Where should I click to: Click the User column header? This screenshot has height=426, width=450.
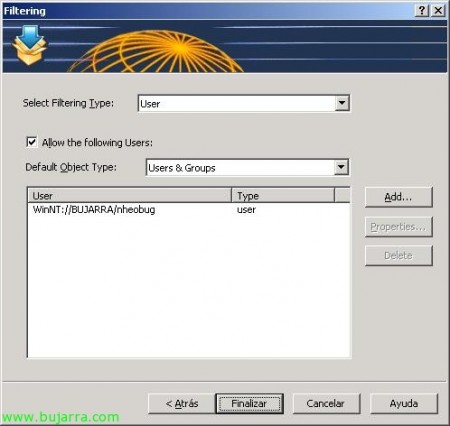[x=130, y=196]
